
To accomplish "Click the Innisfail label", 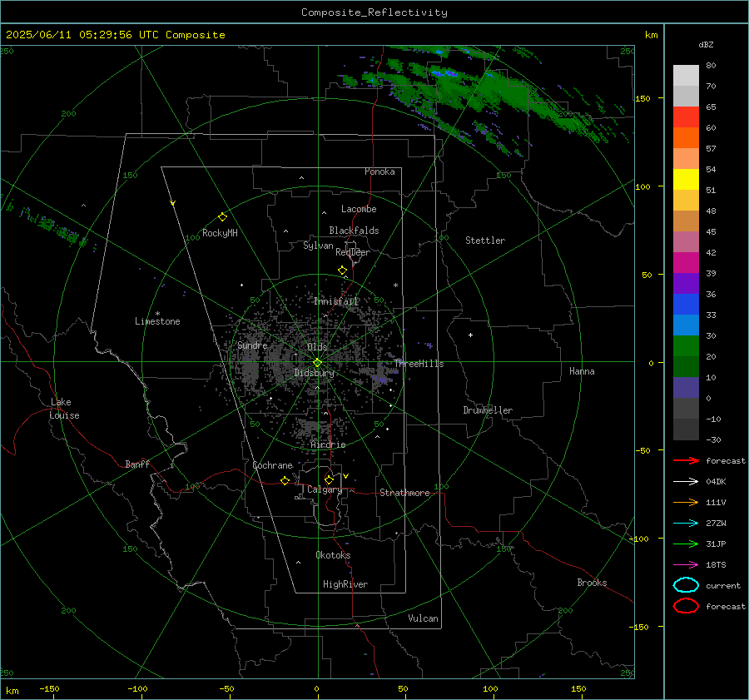I will pyautogui.click(x=336, y=301).
